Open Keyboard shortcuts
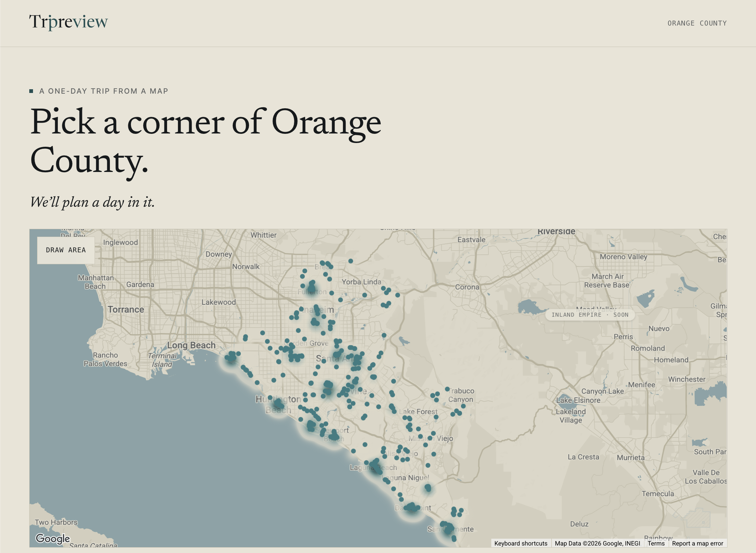 (521, 543)
